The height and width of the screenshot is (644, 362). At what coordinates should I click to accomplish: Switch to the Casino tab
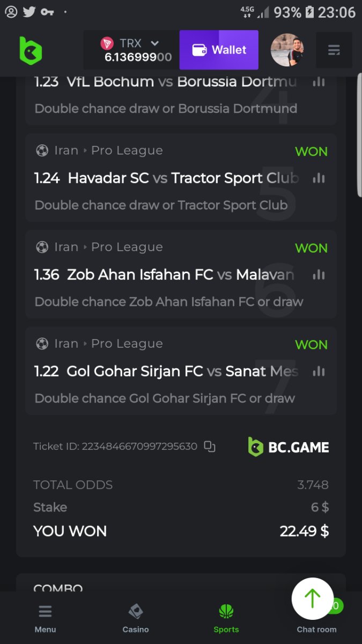136,618
